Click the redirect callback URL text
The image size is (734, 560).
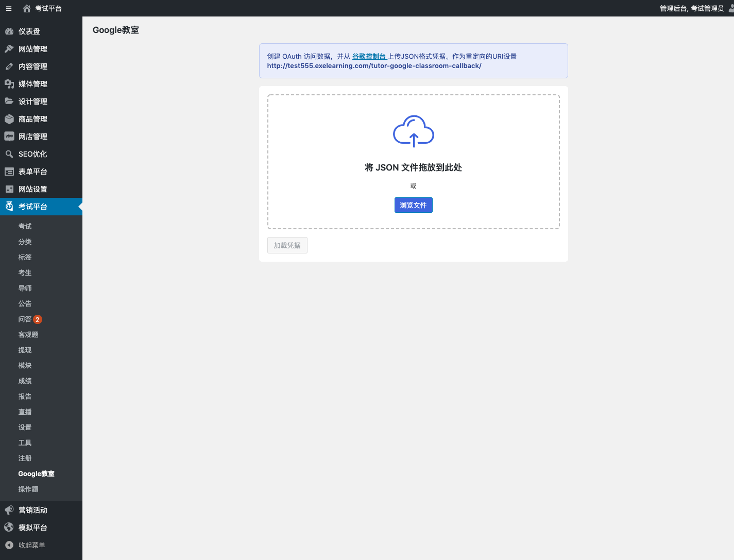(374, 66)
